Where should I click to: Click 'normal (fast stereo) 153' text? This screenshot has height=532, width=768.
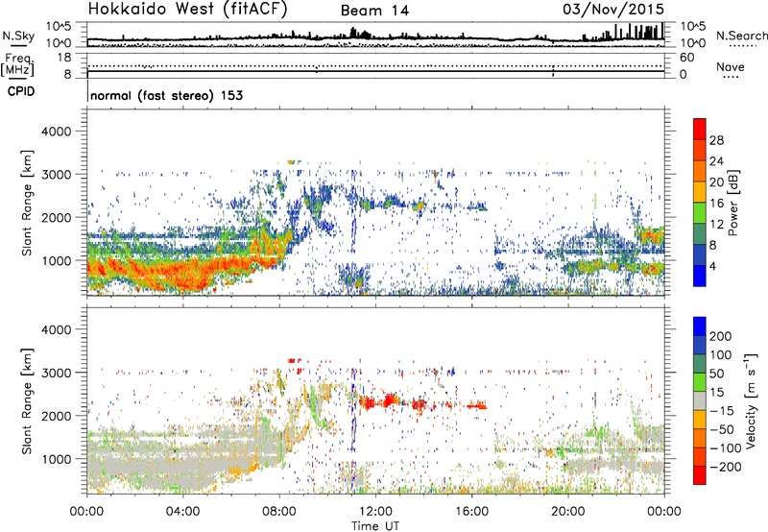click(x=166, y=95)
